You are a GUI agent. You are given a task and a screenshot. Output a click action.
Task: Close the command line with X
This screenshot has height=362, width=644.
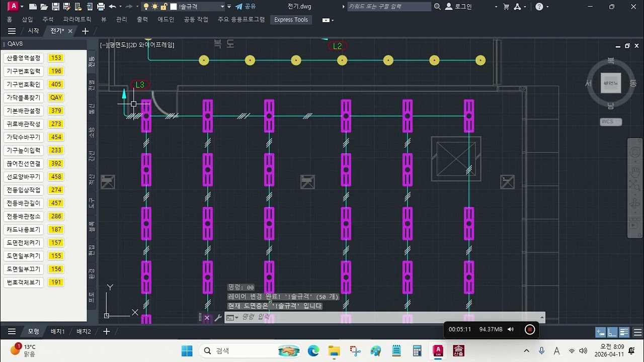coord(207,318)
